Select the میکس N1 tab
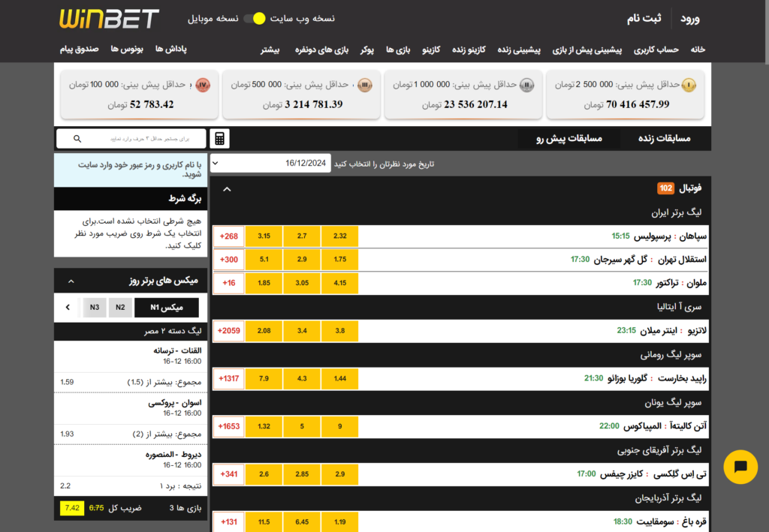Viewport: 769px width, 532px height. click(166, 307)
